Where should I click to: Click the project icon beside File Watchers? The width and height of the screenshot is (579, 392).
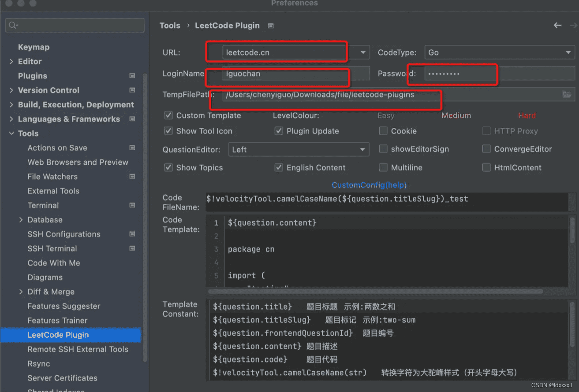132,177
